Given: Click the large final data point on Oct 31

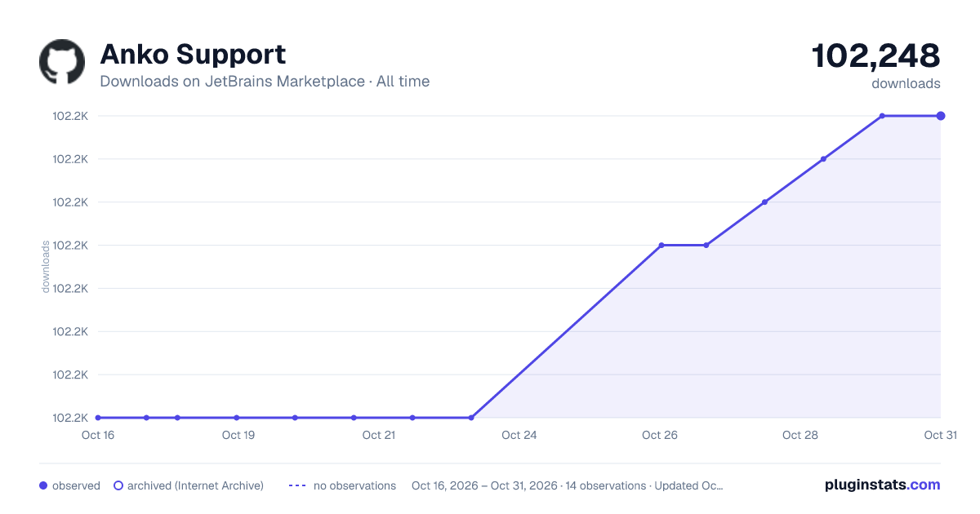Looking at the screenshot, I should click(941, 116).
